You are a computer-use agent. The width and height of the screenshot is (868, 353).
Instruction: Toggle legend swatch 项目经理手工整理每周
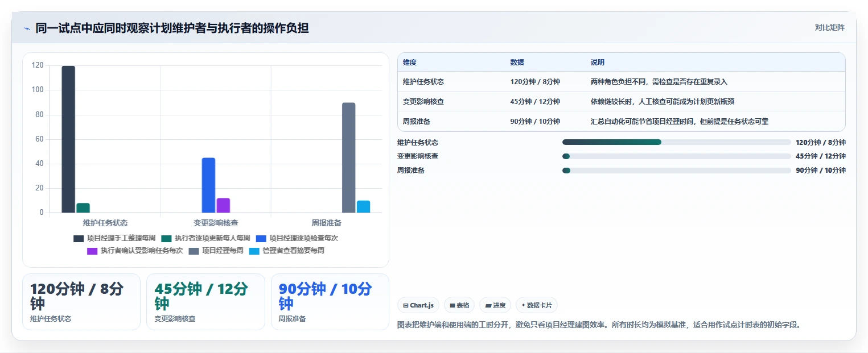click(79, 238)
